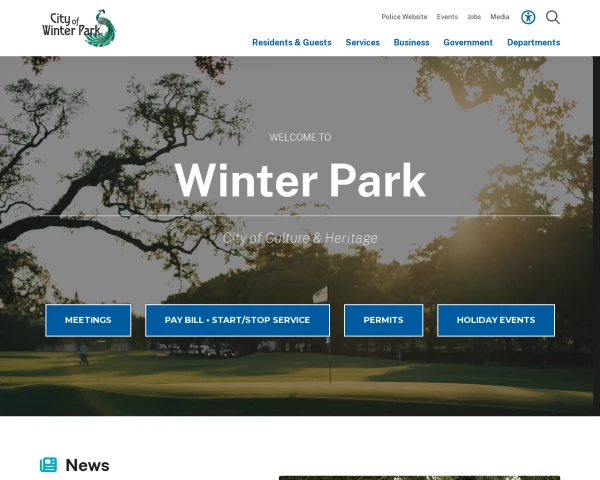The image size is (600, 480).
Task: Click the Winter Park hero title
Action: [x=300, y=180]
